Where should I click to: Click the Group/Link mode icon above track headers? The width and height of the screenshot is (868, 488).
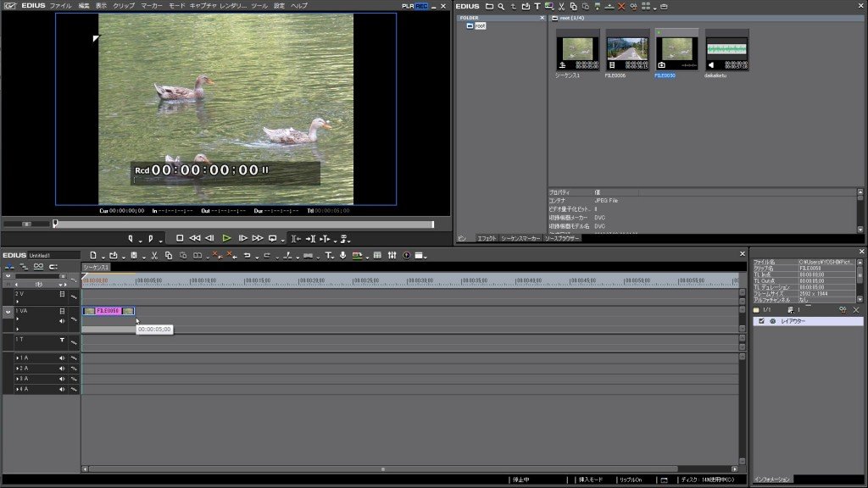[38, 267]
